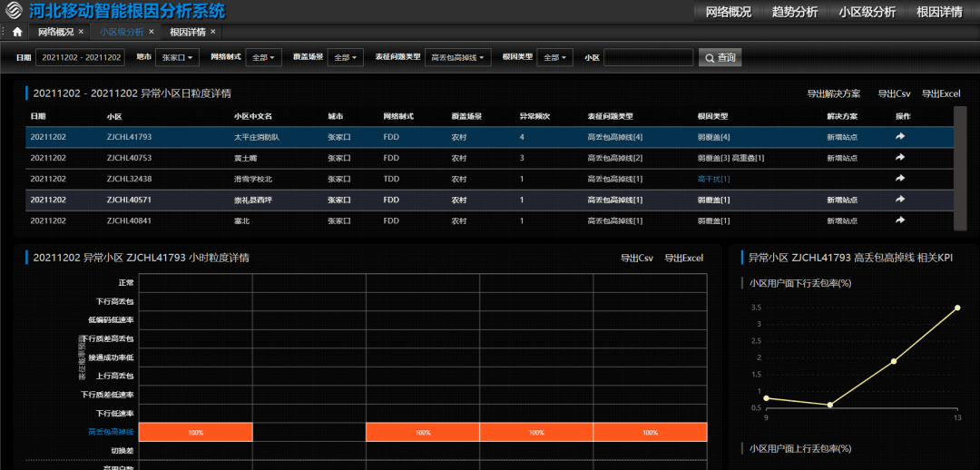The height and width of the screenshot is (470, 980).
Task: Click action arrow for ZJCHL40753 row
Action: [x=900, y=158]
